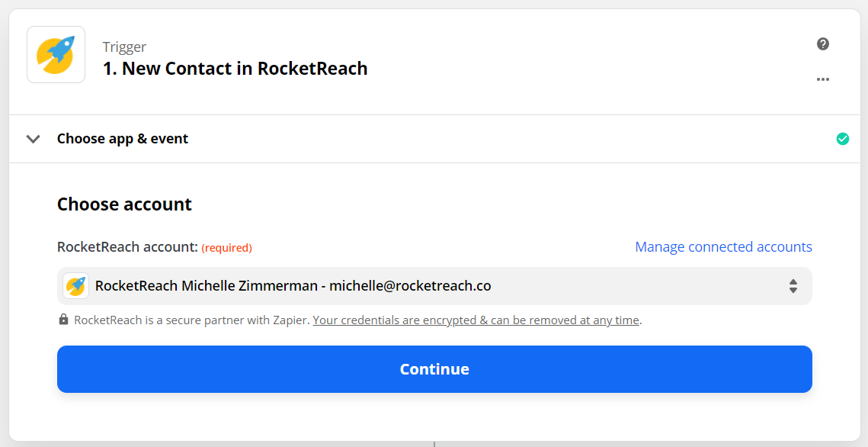This screenshot has height=447, width=868.
Task: Open the credentials are encrypted link
Action: tap(476, 320)
